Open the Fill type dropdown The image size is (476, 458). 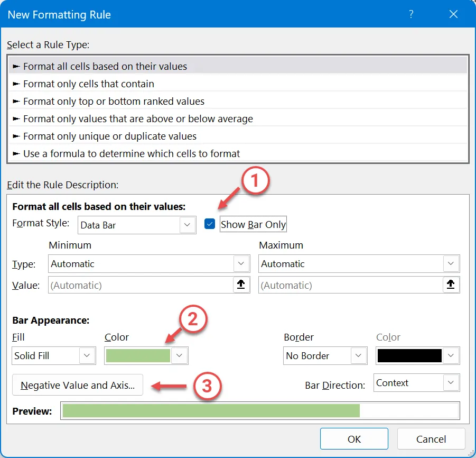[87, 355]
